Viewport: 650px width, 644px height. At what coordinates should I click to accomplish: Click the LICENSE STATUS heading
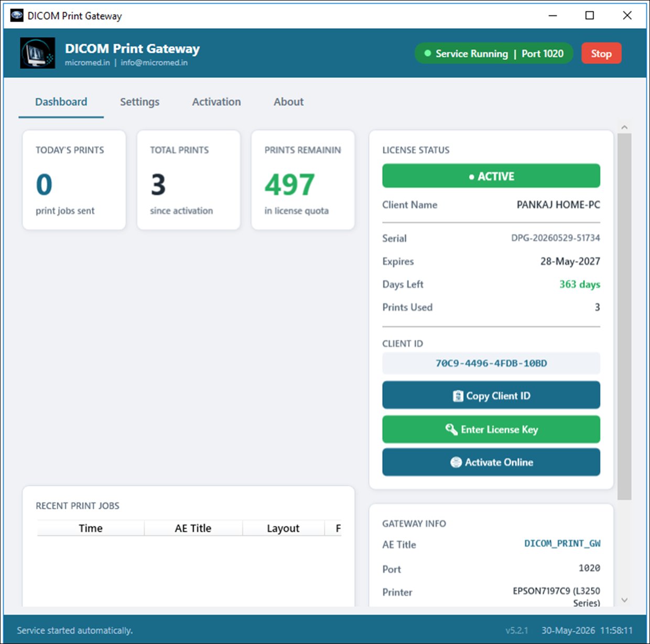[416, 150]
